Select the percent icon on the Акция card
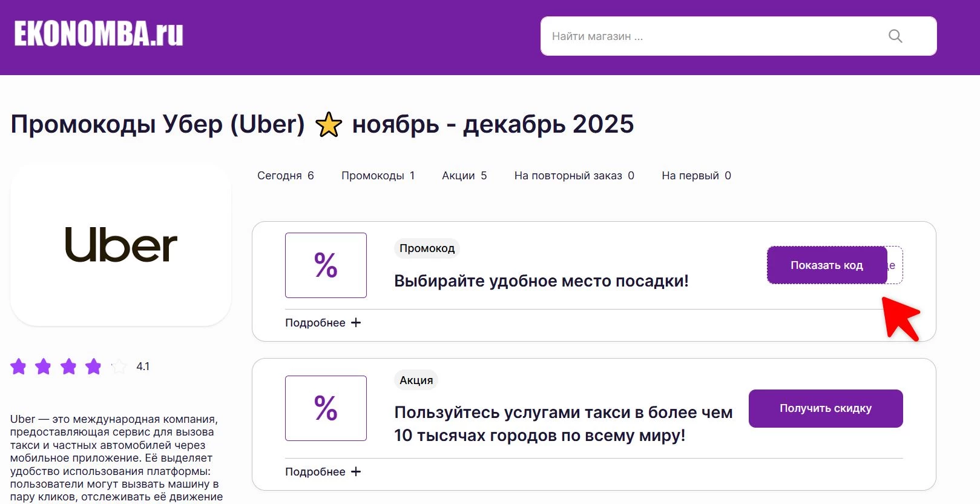 [326, 408]
